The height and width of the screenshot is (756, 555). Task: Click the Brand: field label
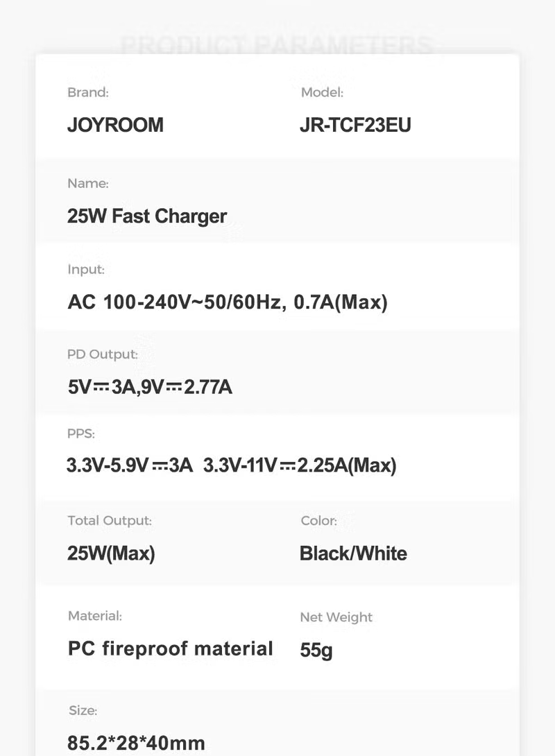88,92
